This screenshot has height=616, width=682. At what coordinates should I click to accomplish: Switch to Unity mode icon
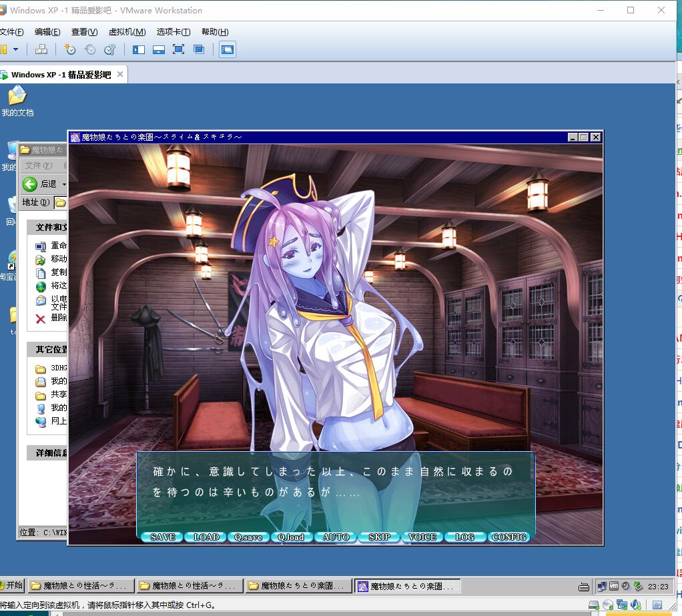(199, 49)
